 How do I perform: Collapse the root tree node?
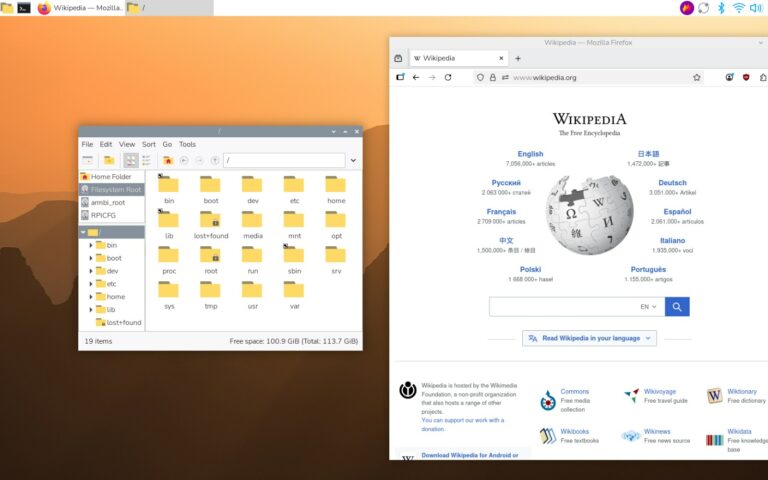tap(83, 232)
